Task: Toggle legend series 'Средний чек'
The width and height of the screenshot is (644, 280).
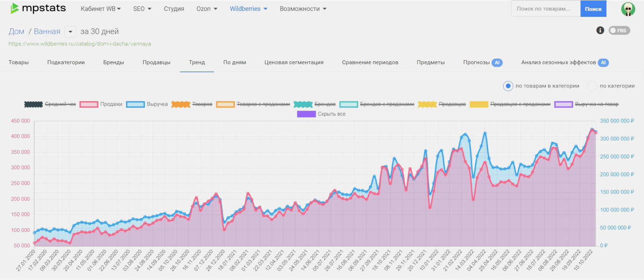Action: click(50, 104)
